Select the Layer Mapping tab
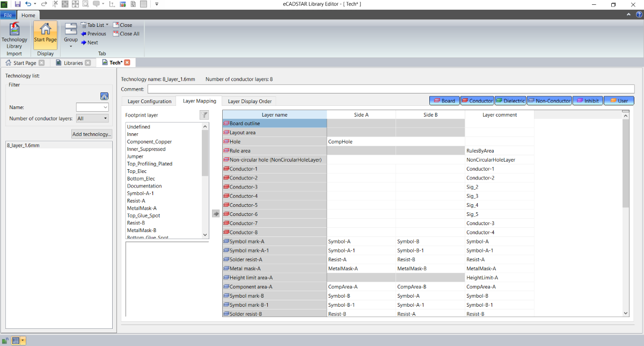This screenshot has width=644, height=346. click(x=200, y=101)
